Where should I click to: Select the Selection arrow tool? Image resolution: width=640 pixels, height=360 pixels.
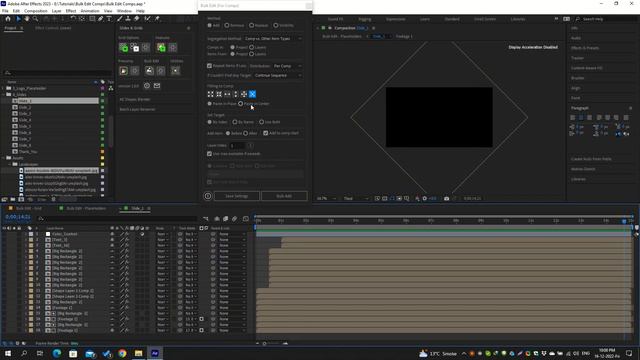coord(18,19)
